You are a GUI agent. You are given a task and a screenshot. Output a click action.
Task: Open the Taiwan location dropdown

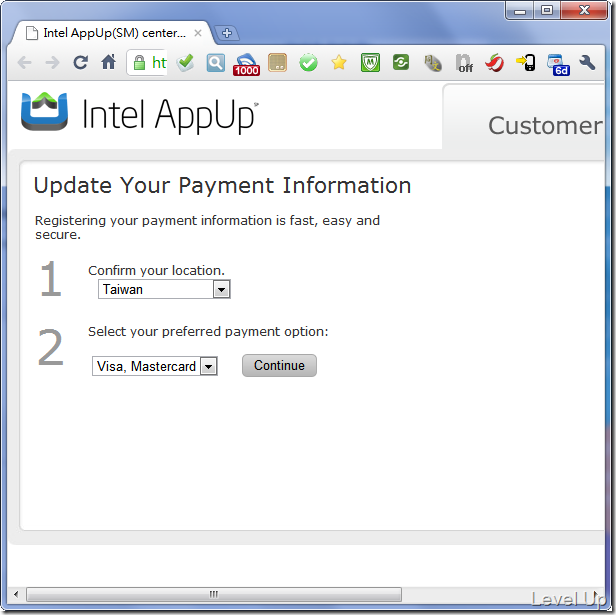pyautogui.click(x=164, y=289)
